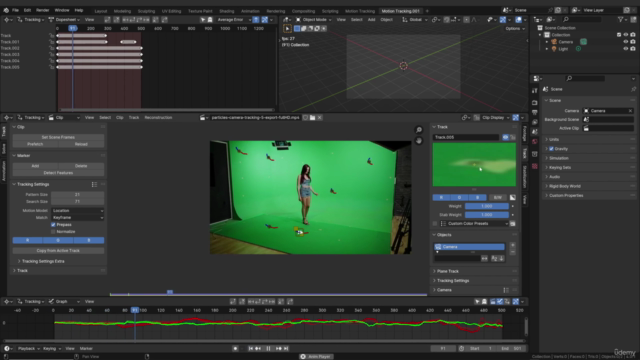Click the Set Scene Frames button
Image resolution: width=640 pixels, height=360 pixels.
[58, 137]
